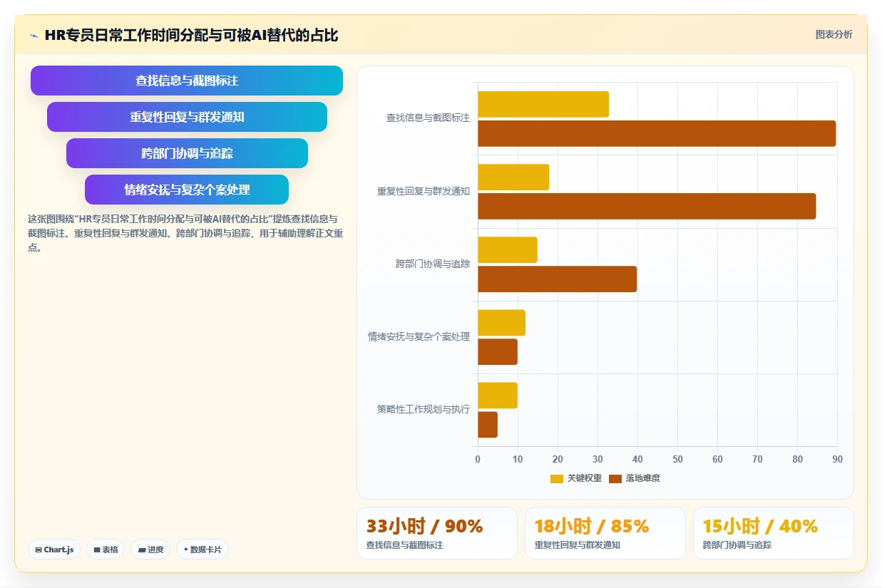Select the 重复性回复与群发通知 funnel bar

(187, 117)
